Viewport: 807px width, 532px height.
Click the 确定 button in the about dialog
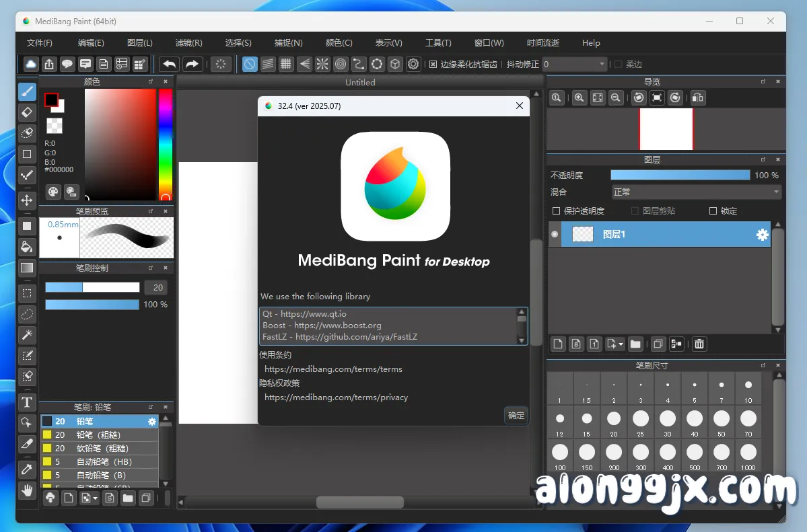tap(516, 415)
